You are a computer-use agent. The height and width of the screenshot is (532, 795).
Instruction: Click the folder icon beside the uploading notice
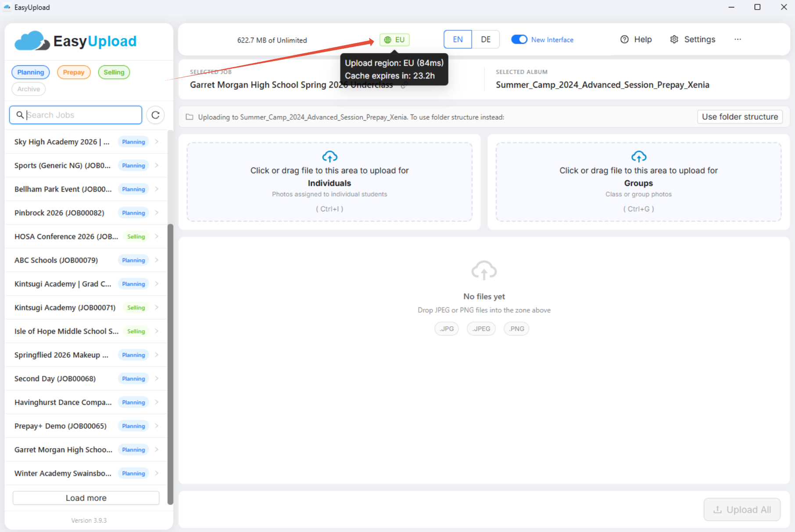pyautogui.click(x=190, y=117)
